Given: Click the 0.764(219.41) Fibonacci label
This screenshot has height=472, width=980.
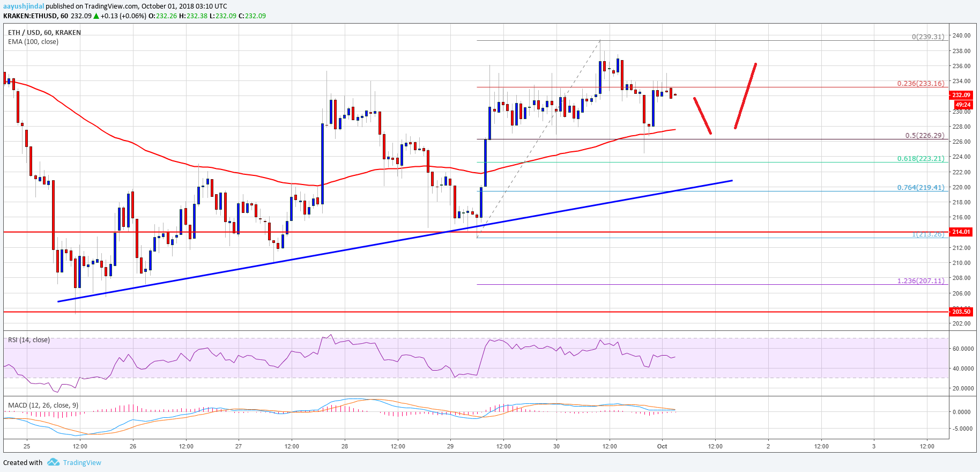Looking at the screenshot, I should [921, 188].
